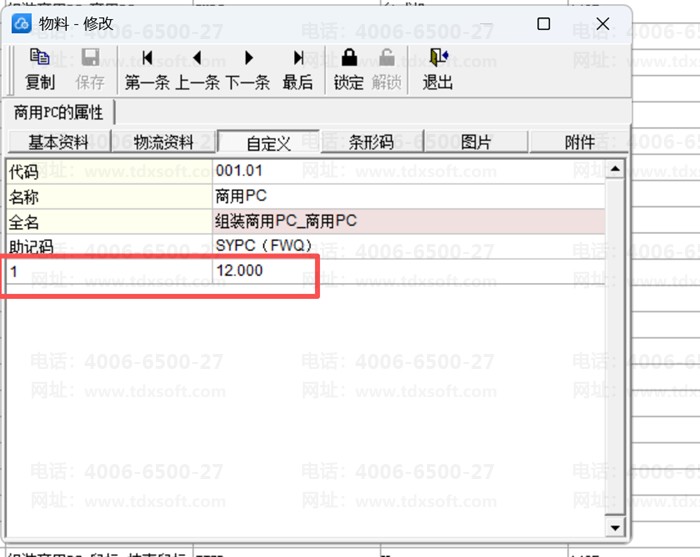700x557 pixels.
Task: Select the 自定义 tab
Action: tap(268, 143)
